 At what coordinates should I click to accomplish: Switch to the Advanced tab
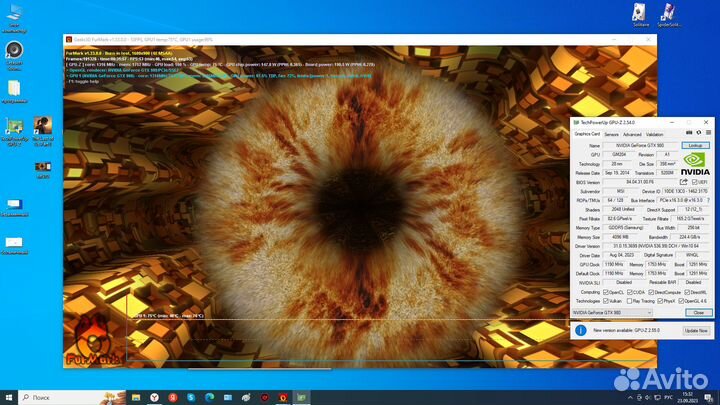632,134
